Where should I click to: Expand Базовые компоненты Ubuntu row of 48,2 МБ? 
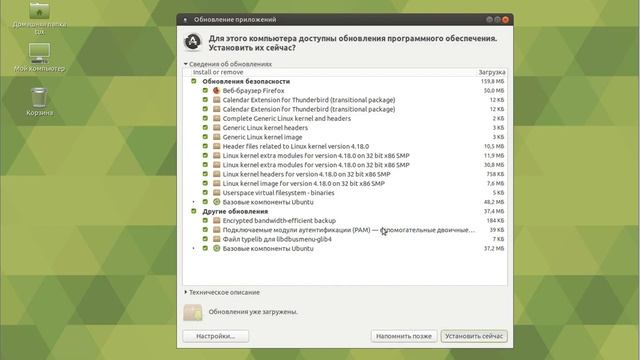coord(193,202)
